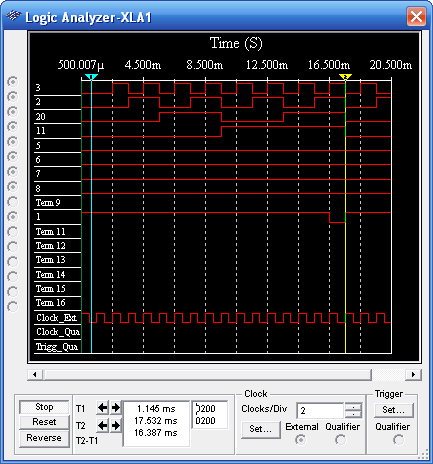Enable the Term 15 channel radio button
This screenshot has height=464, width=433.
point(13,292)
